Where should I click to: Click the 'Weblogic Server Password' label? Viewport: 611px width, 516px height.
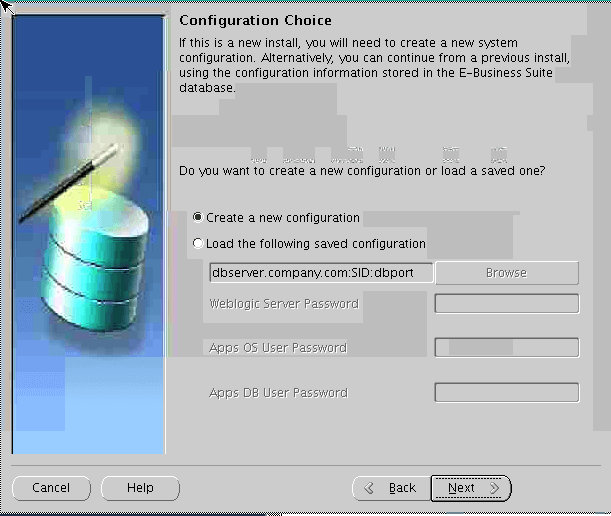pyautogui.click(x=283, y=304)
